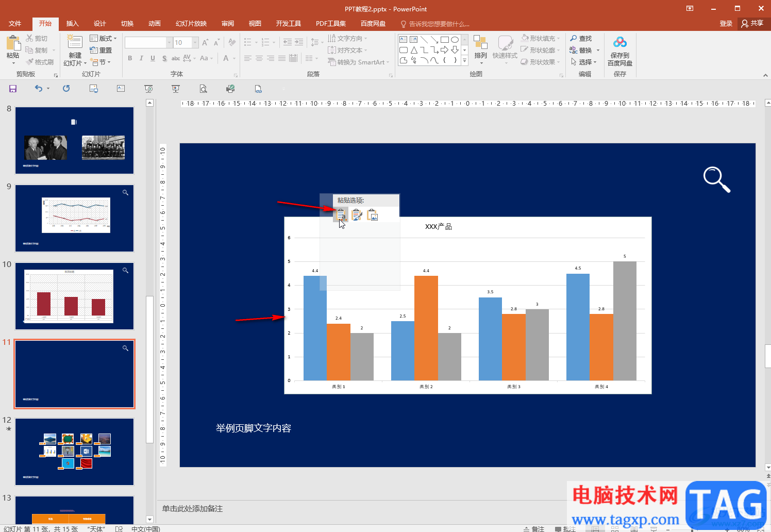Open the font size dropdown
This screenshot has width=771, height=532.
point(195,43)
